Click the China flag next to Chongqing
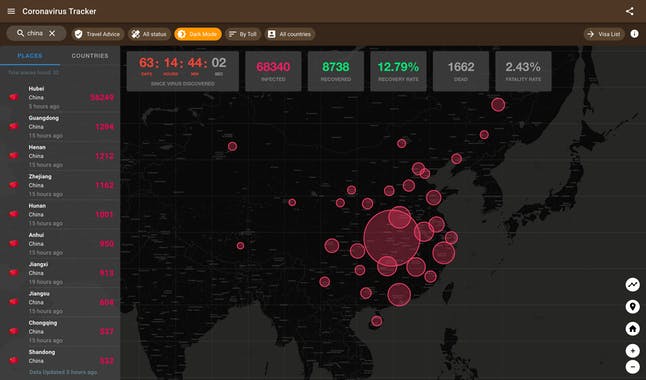This screenshot has height=380, width=646. 14,331
